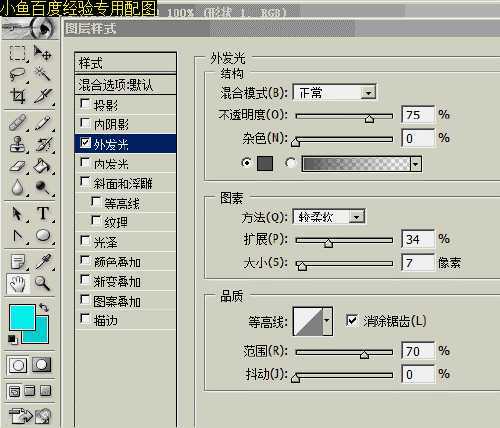
Task: Select the gradient radio button
Action: tap(291, 163)
